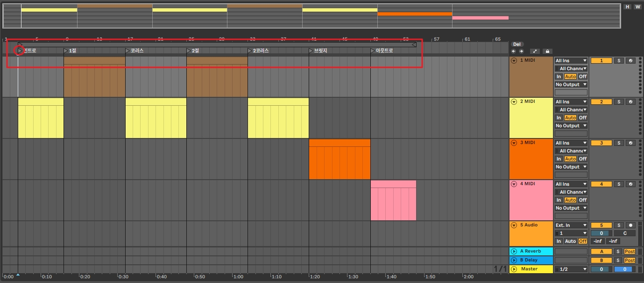This screenshot has width=644, height=283.
Task: Click the blue Master preview volume field
Action: point(624,269)
